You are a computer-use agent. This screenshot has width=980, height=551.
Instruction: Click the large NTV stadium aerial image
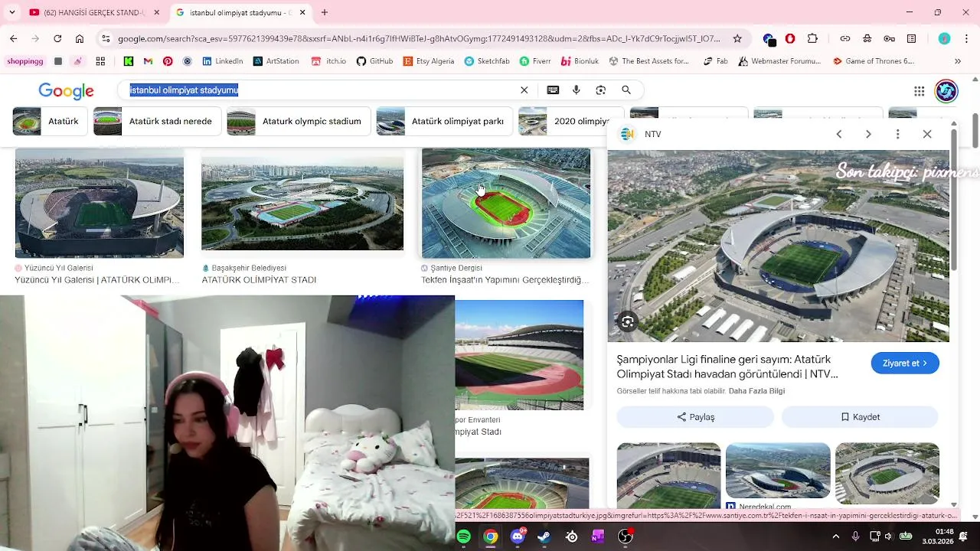click(779, 246)
